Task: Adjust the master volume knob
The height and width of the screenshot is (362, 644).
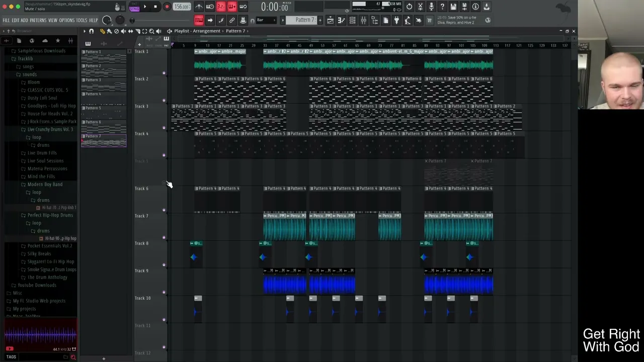Action: pyautogui.click(x=107, y=20)
